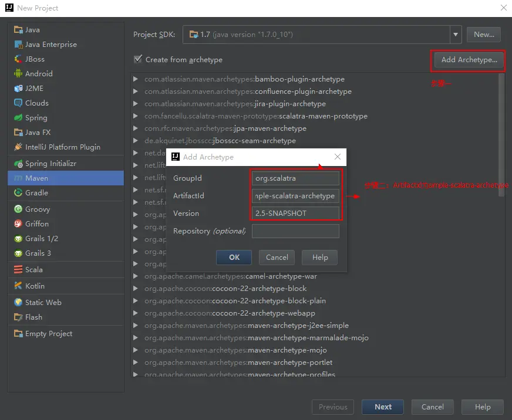Select cocoon-22-archetype-block-plain row

click(x=318, y=301)
